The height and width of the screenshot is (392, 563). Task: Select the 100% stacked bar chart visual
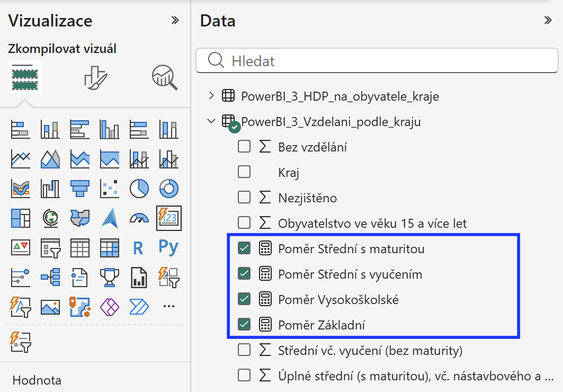pos(139,130)
